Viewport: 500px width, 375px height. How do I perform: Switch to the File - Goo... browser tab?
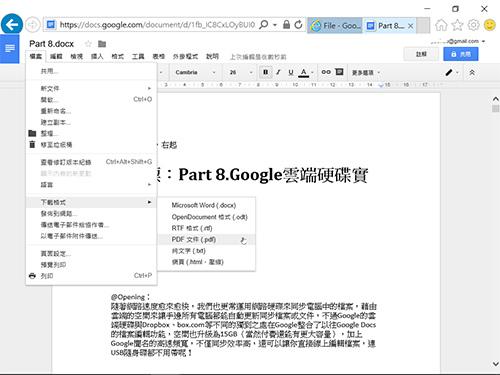(335, 26)
